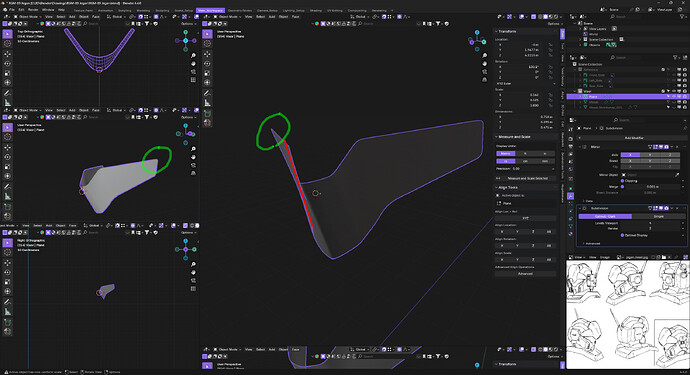Open the Object Data properties tab
Image resolution: width=690 pixels, height=375 pixels.
[x=570, y=226]
